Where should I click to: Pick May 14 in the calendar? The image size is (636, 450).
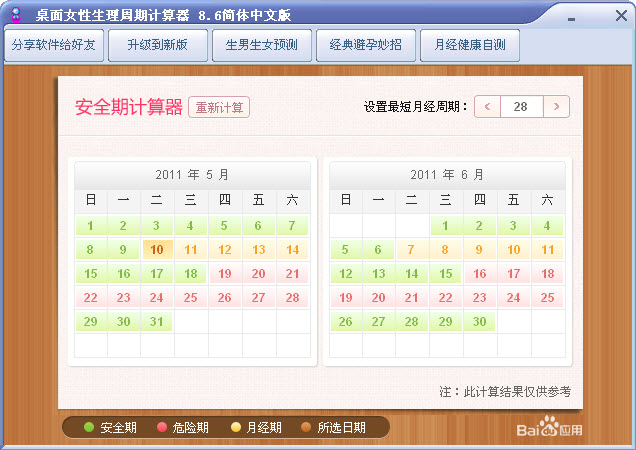(x=292, y=250)
